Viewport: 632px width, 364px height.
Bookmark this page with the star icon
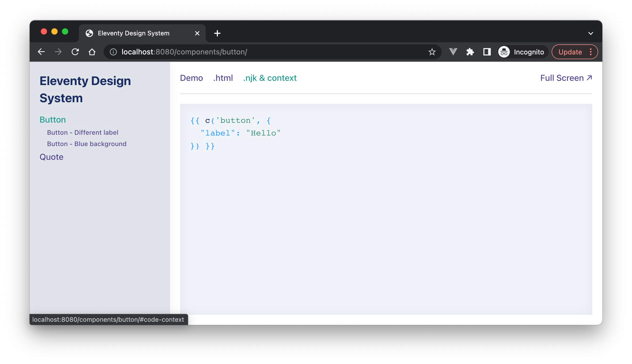tap(432, 52)
